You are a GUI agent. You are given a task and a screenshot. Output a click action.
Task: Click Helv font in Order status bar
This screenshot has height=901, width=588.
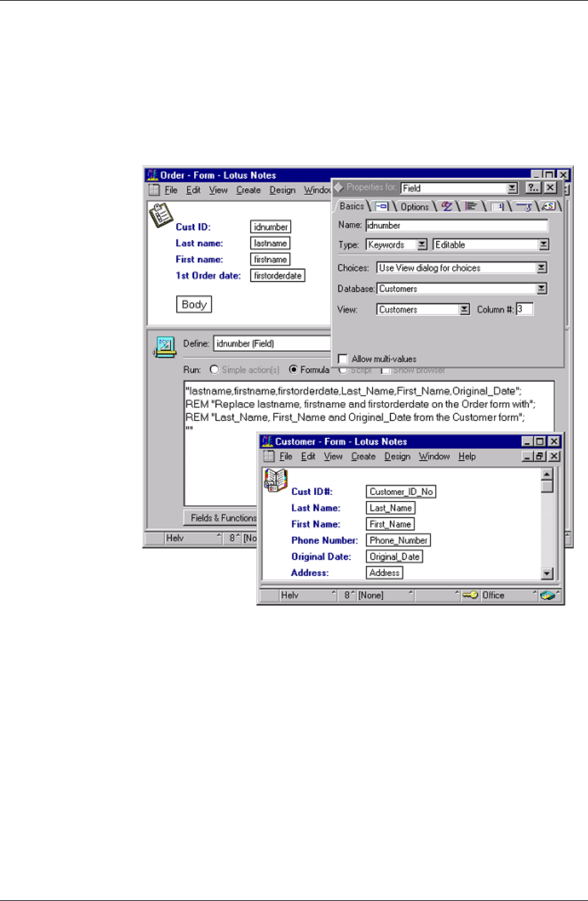175,538
